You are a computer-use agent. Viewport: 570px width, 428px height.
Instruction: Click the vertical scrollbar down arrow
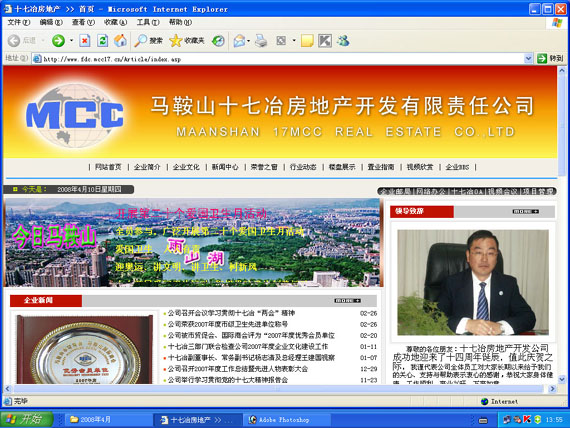pos(562,379)
